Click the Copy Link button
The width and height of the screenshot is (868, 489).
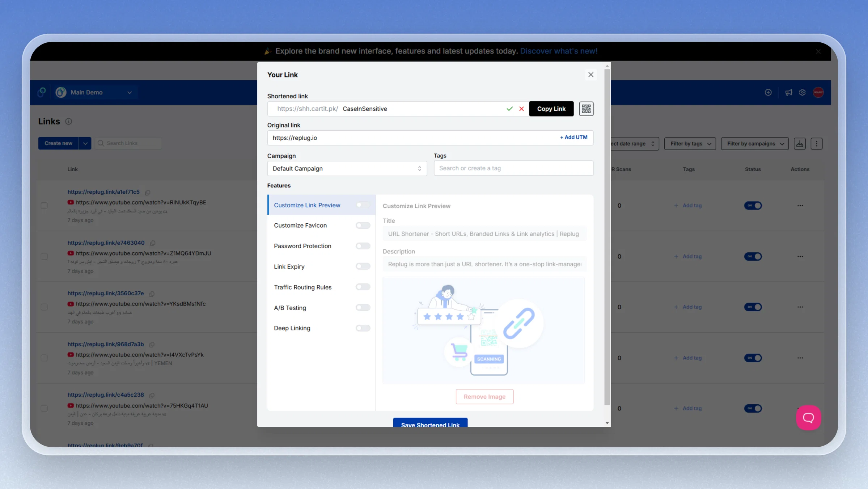551,109
